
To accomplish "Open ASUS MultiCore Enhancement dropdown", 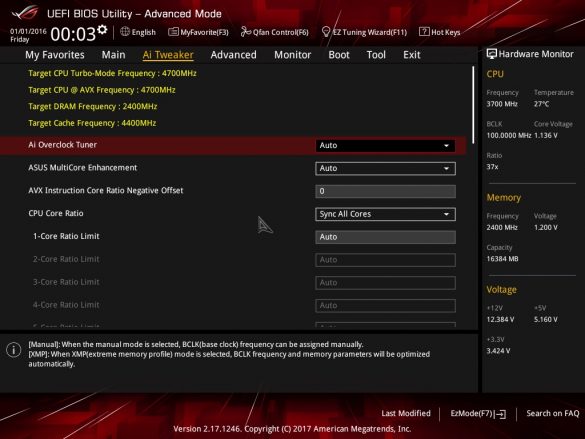I will (x=385, y=169).
